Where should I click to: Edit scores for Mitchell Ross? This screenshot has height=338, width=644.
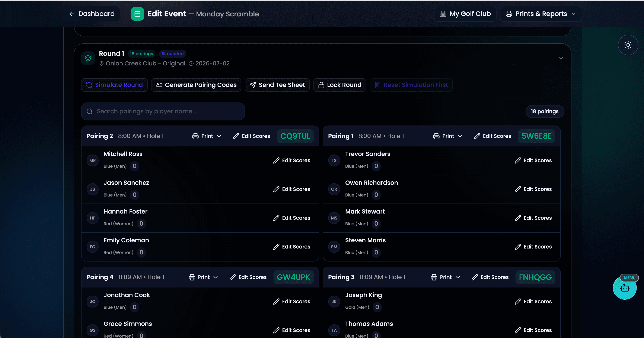pos(291,160)
